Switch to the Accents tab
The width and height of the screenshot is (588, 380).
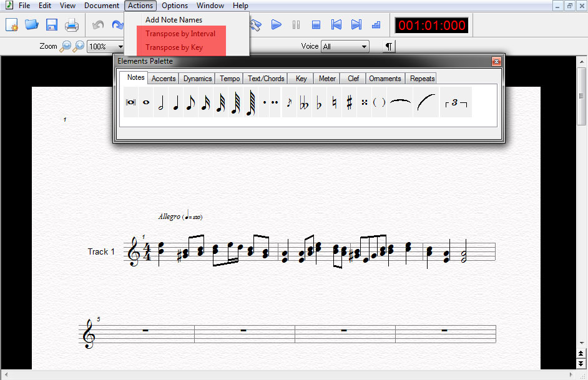point(164,79)
